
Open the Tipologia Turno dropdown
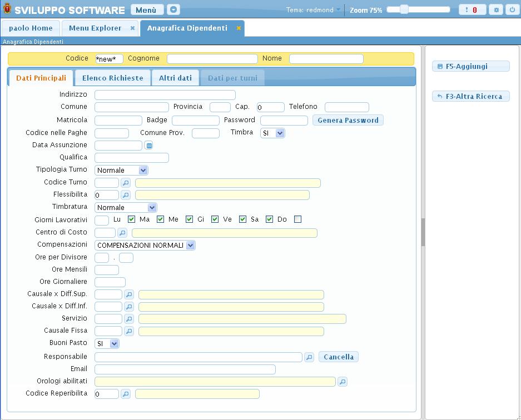pos(121,171)
